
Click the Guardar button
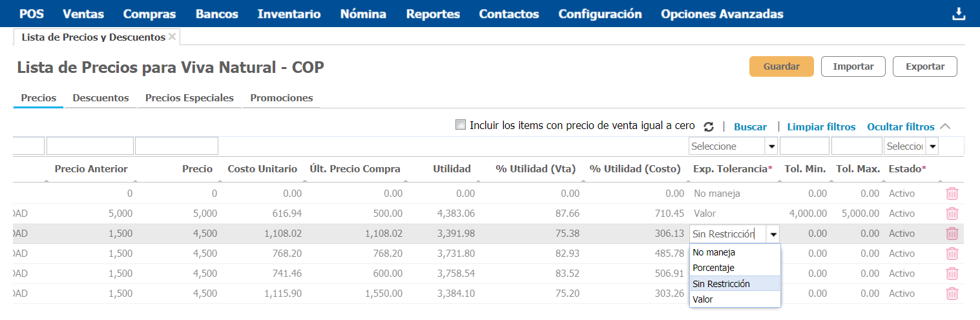[x=781, y=66]
